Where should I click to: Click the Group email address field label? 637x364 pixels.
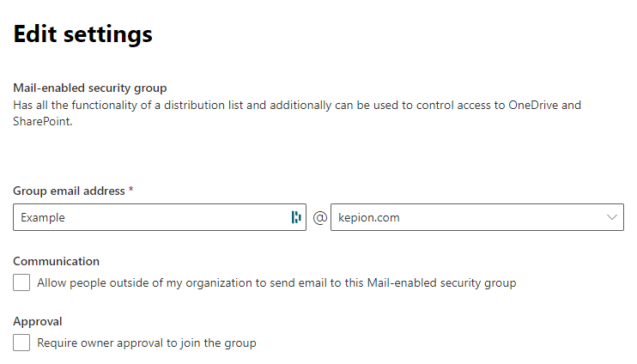(69, 191)
